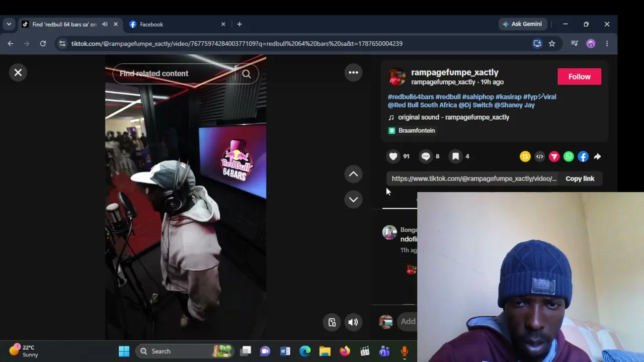Viewport: 644px width, 362px height.
Task: Open rampagefumpe_xactly profile picture
Action: click(396, 76)
